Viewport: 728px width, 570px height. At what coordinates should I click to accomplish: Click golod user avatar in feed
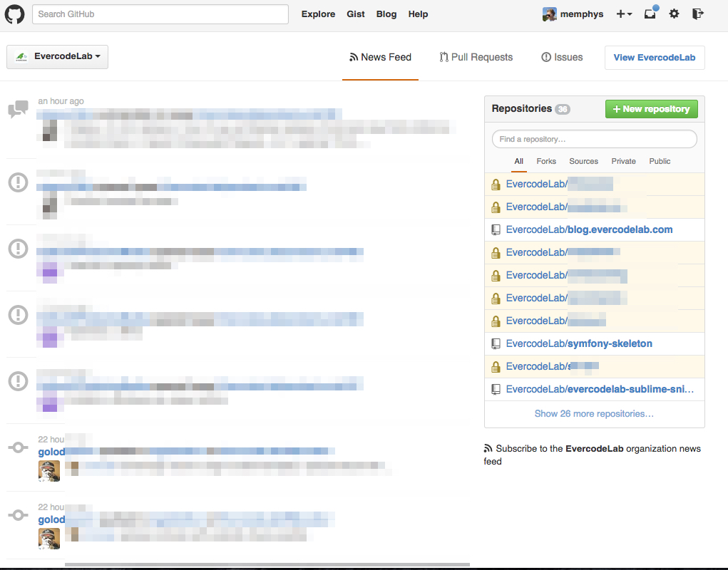point(48,471)
